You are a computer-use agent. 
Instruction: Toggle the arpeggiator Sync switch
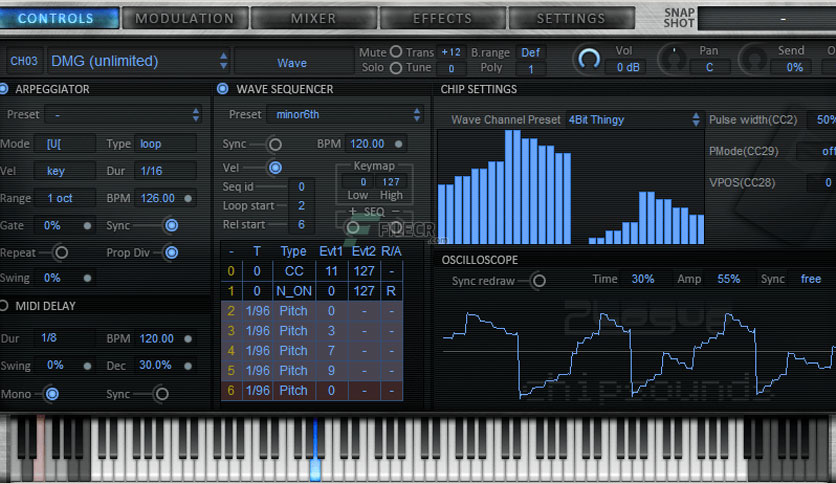pyautogui.click(x=171, y=225)
